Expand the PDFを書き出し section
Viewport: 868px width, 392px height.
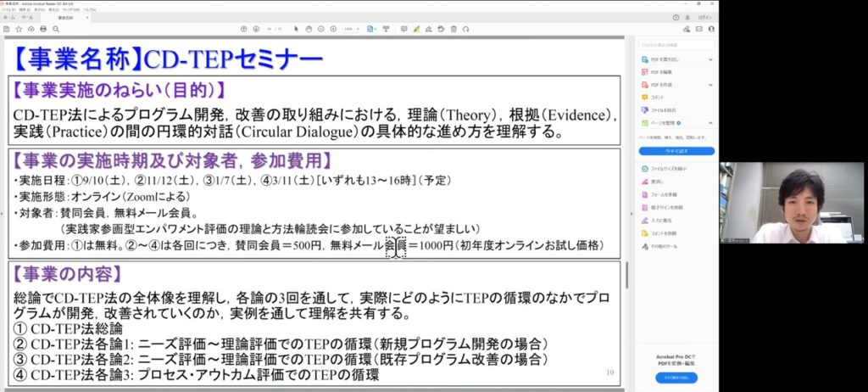point(710,59)
